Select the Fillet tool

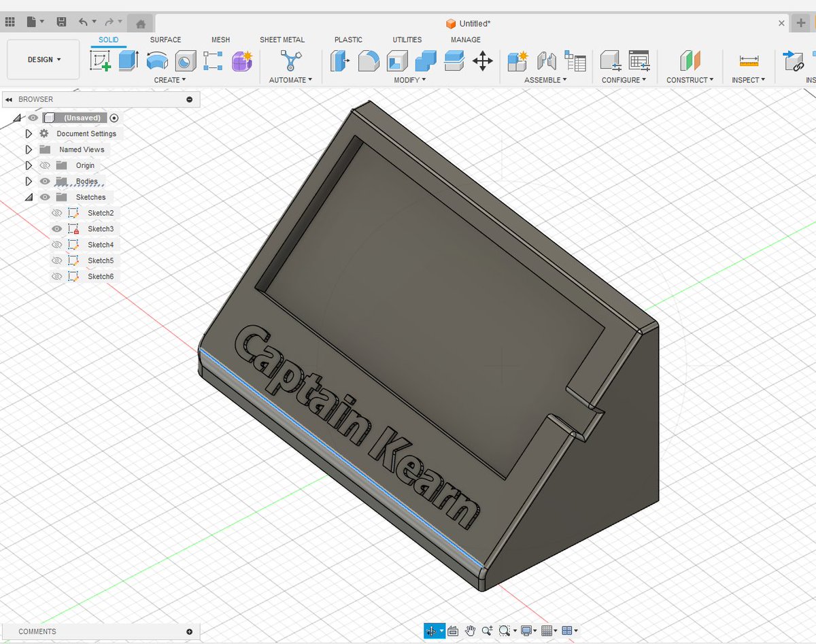369,61
